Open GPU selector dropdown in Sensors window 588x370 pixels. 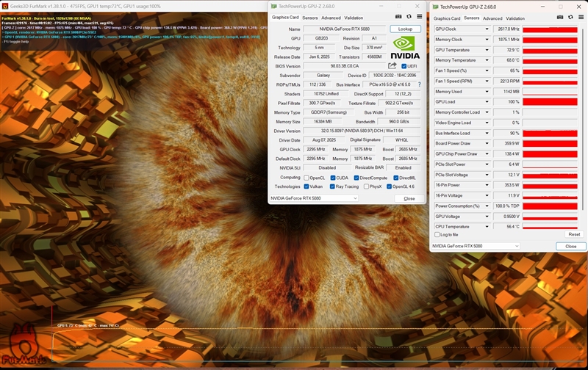click(x=475, y=246)
